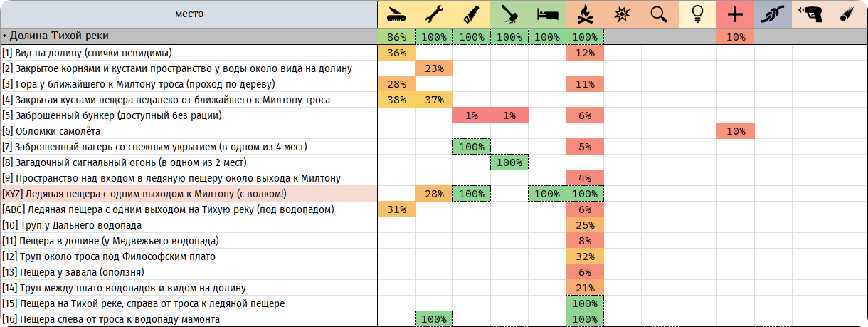Click the campfire column header icon
Image resolution: width=868 pixels, height=327 pixels.
pyautogui.click(x=585, y=14)
